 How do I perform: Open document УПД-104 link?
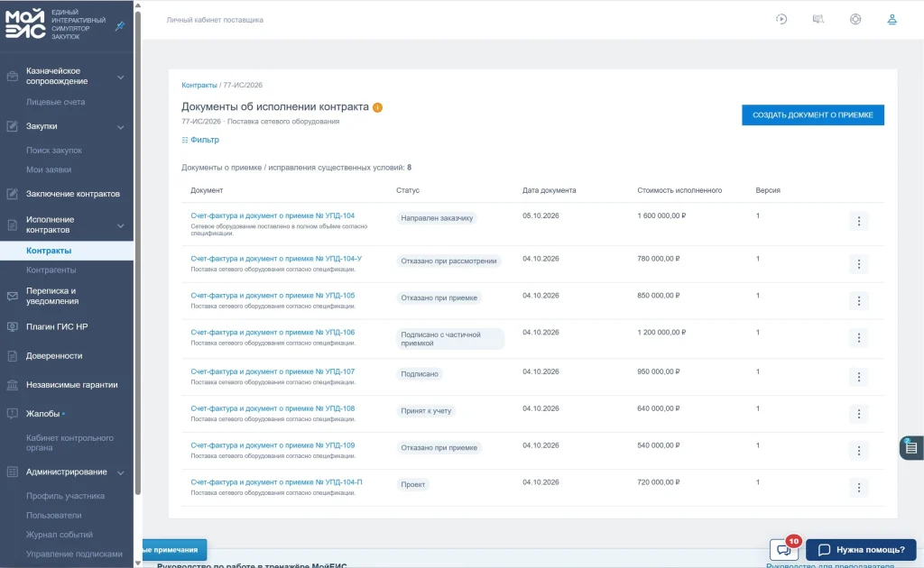273,216
